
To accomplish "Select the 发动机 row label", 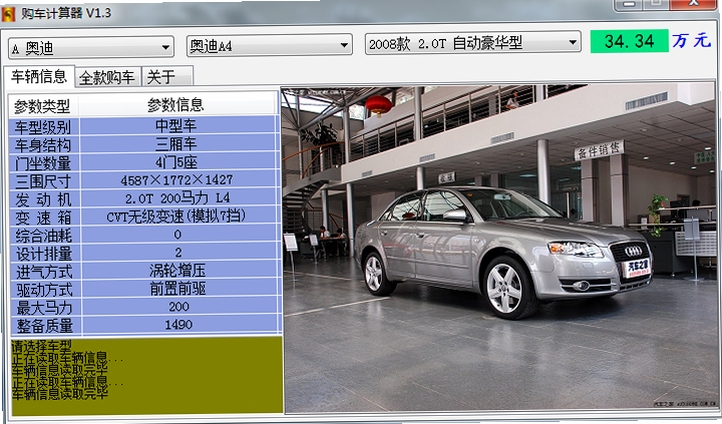I will 45,199.
